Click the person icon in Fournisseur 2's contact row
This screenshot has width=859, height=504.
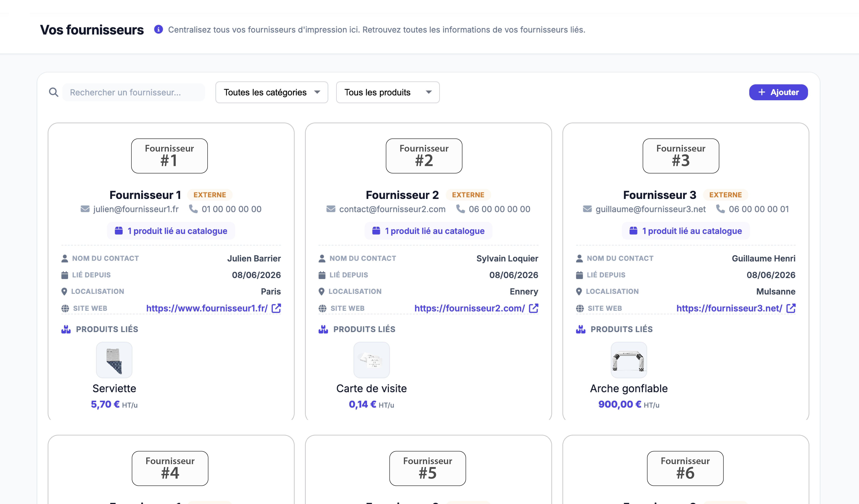point(322,258)
